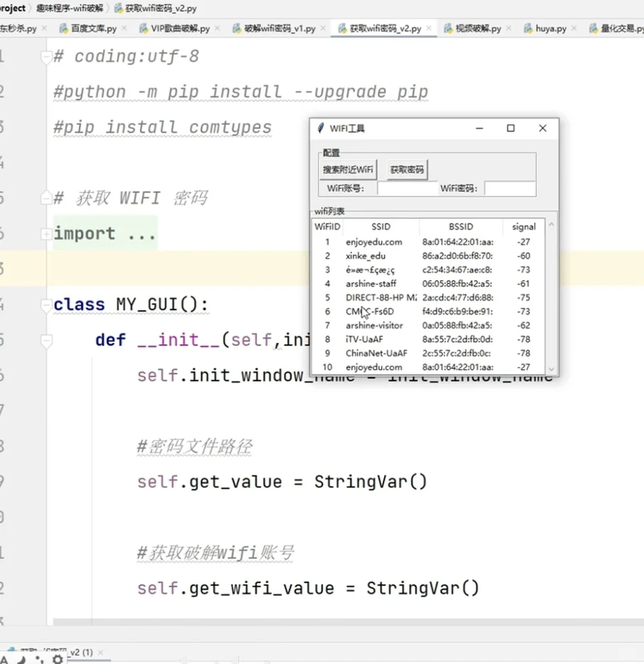The image size is (644, 664).
Task: Close the huya.py tab
Action: click(574, 28)
